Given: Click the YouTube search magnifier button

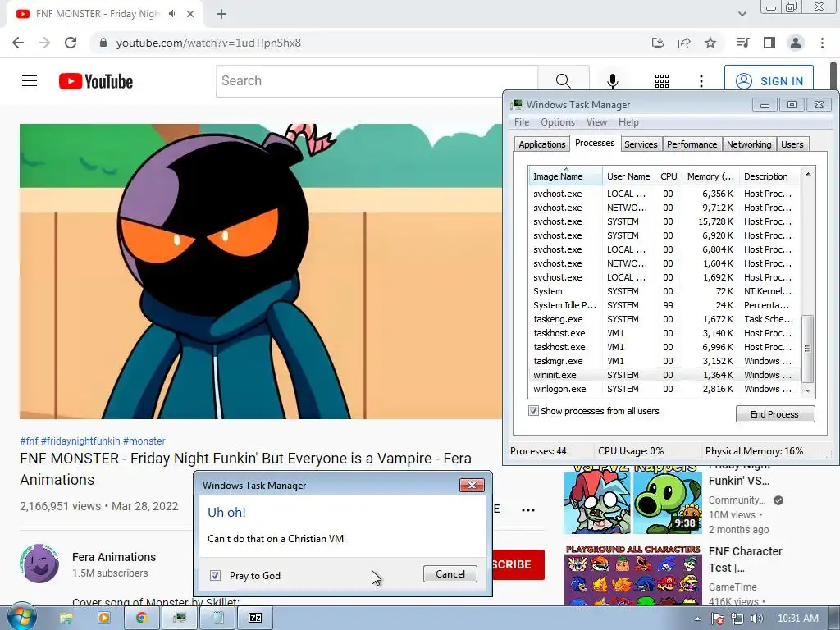Looking at the screenshot, I should click(563, 81).
